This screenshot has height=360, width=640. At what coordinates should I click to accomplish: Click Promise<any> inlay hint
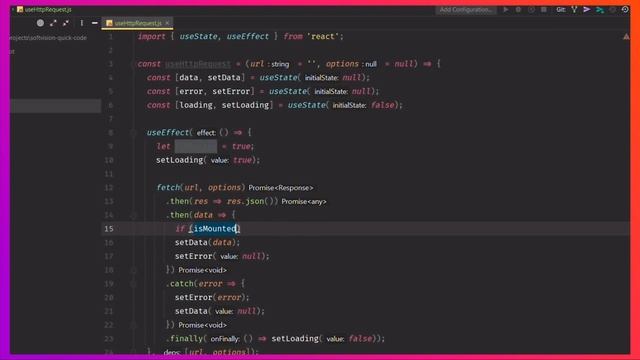pyautogui.click(x=304, y=202)
